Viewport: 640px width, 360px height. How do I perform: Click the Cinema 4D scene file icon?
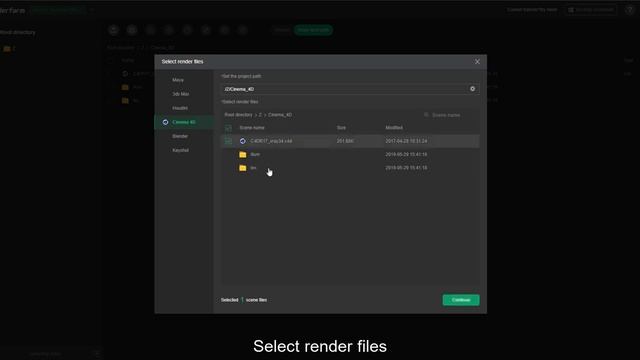(242, 141)
